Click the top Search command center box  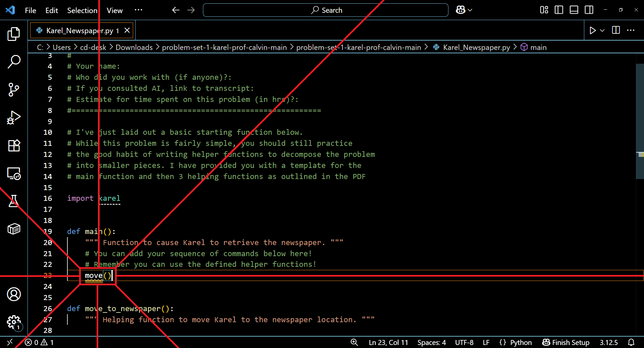[x=325, y=10]
